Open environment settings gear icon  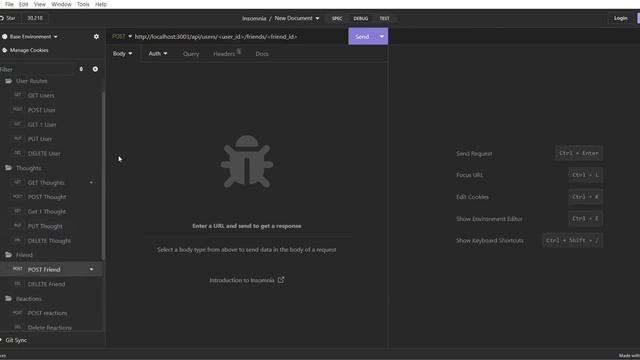click(x=96, y=36)
